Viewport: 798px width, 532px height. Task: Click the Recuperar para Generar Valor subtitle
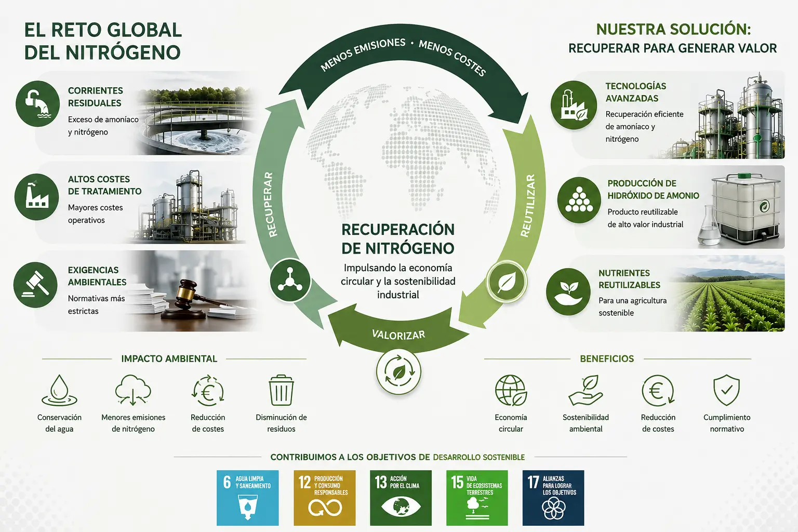click(x=673, y=48)
